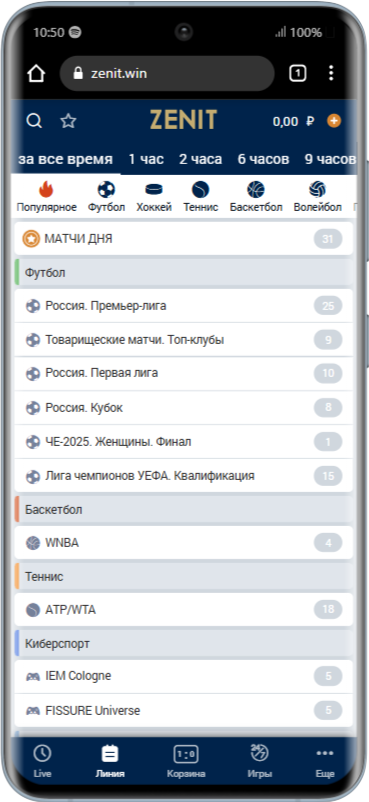Open the FISSURE Universe tournament

coord(184,710)
